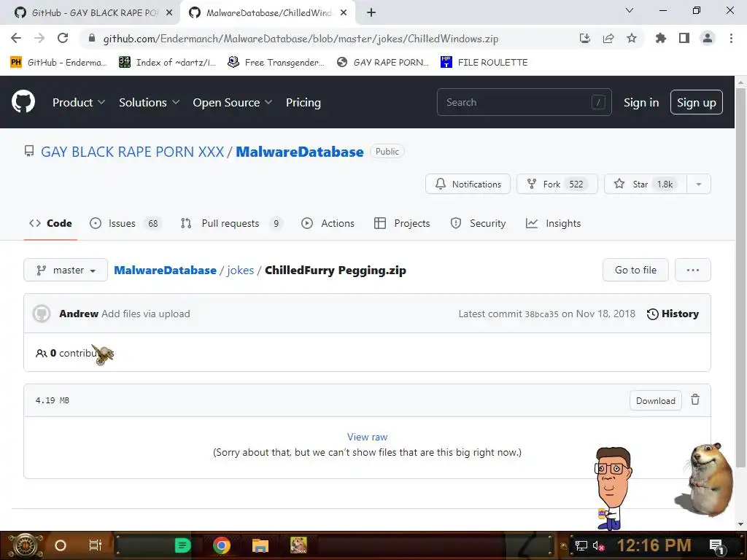The height and width of the screenshot is (560, 747).
Task: Open the master branch dropdown
Action: click(x=66, y=270)
